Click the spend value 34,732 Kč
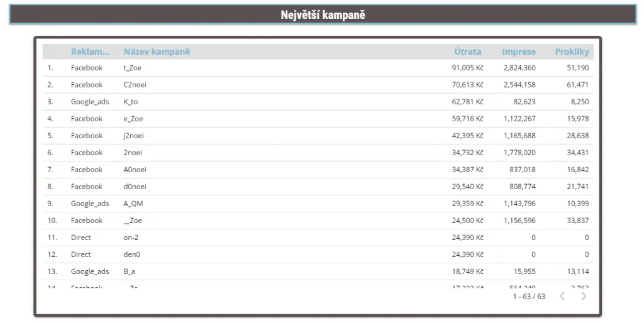Screen dimensions: 644x323 (x=467, y=153)
